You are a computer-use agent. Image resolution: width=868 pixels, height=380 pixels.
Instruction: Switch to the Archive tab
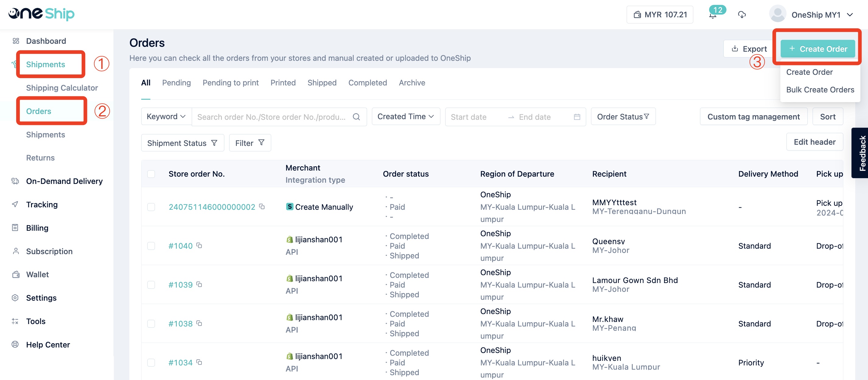pos(412,83)
